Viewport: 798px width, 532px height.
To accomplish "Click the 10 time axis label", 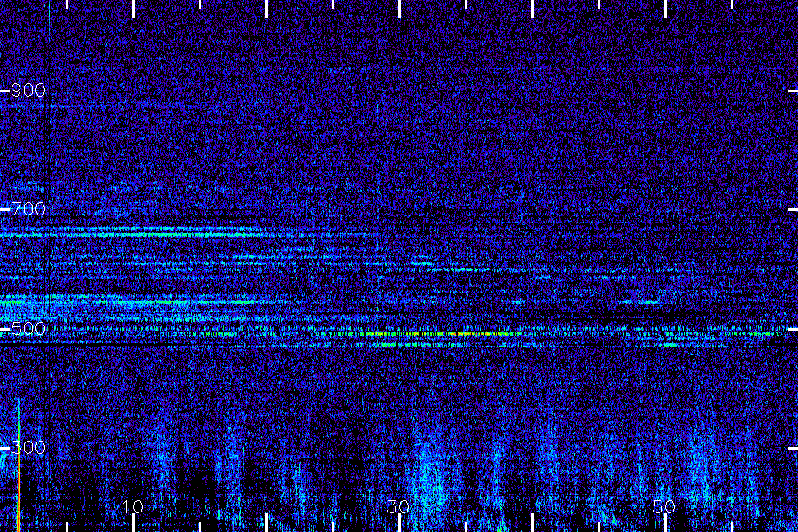I will (133, 506).
